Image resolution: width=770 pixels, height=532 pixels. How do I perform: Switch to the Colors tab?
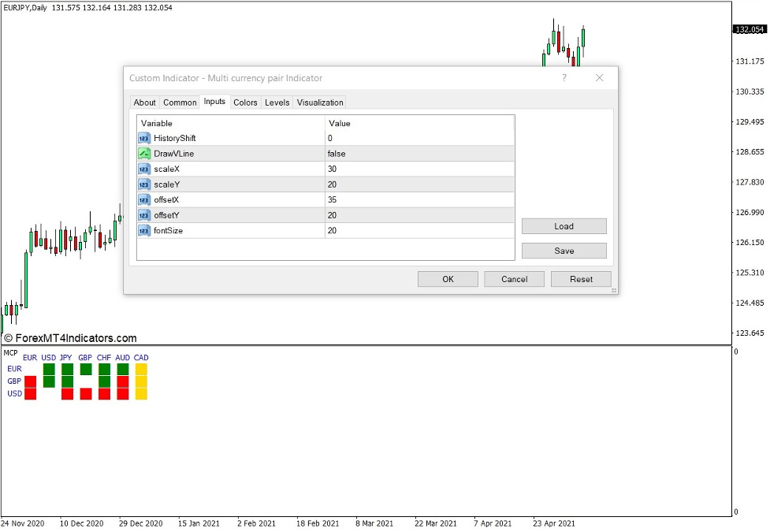pyautogui.click(x=244, y=102)
